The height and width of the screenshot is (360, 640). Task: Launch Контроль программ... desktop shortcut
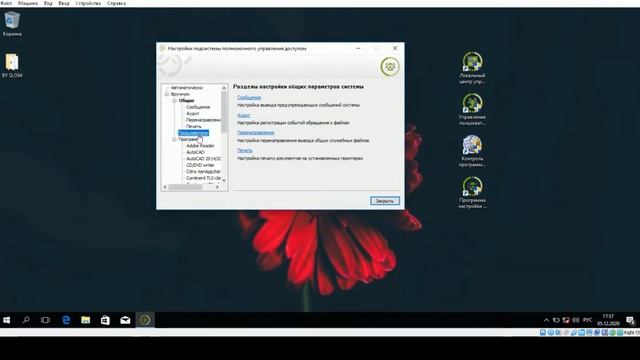472,151
